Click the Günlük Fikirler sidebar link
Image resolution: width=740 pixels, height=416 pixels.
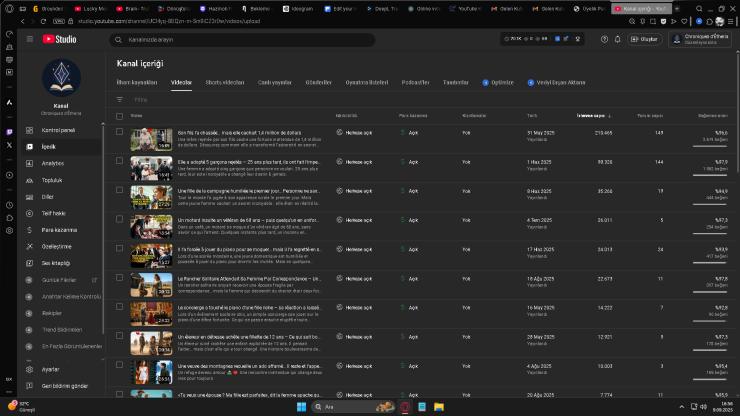tap(59, 280)
